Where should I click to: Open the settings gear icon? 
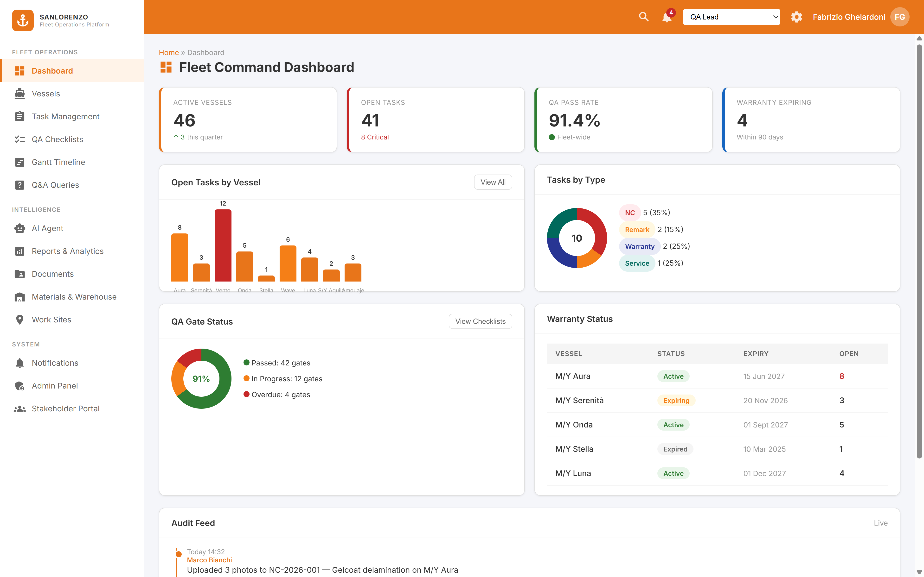[796, 17]
